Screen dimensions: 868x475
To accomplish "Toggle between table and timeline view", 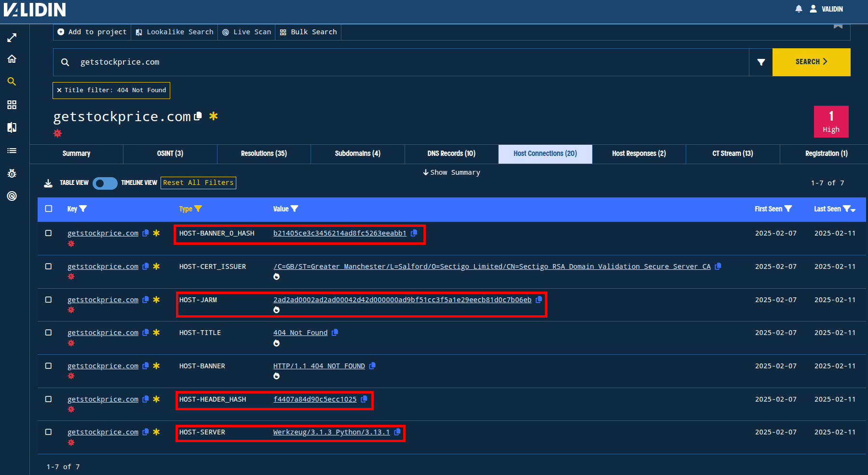I will click(x=105, y=183).
